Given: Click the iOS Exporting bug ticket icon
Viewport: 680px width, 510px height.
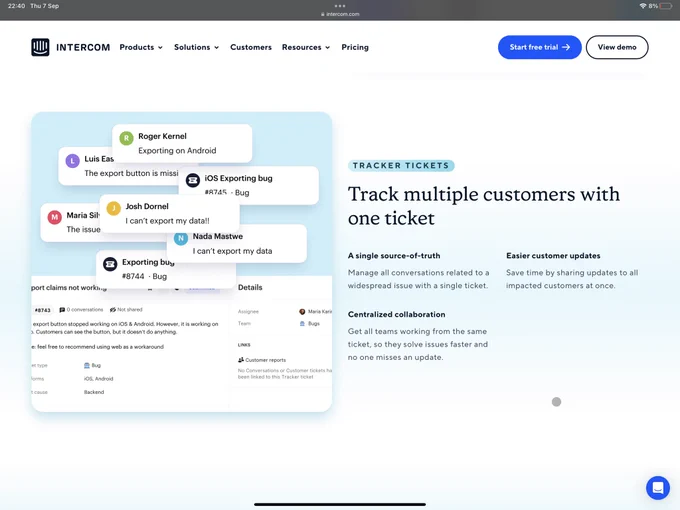Looking at the screenshot, I should tap(193, 180).
